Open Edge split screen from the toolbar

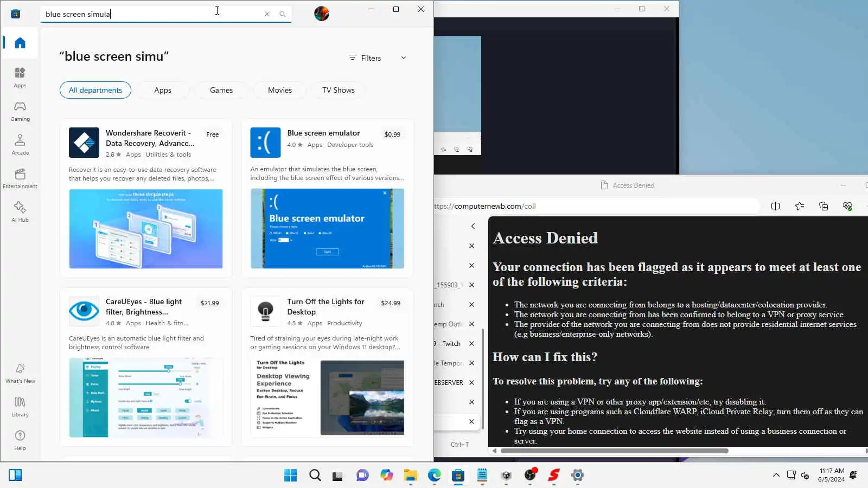click(x=775, y=206)
